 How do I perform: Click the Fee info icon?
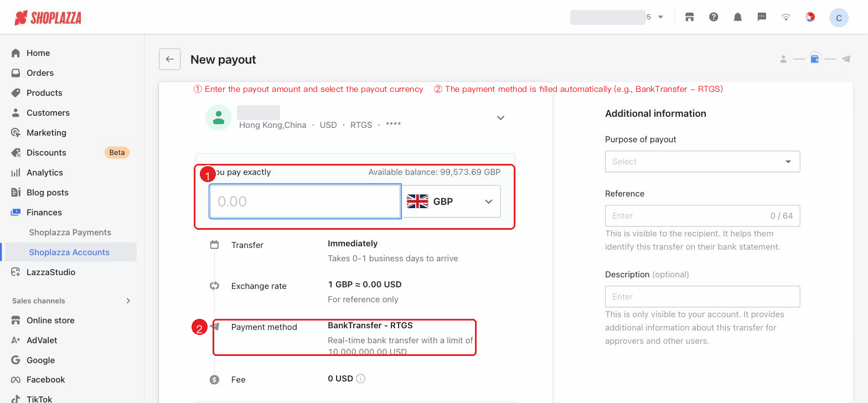coord(360,379)
